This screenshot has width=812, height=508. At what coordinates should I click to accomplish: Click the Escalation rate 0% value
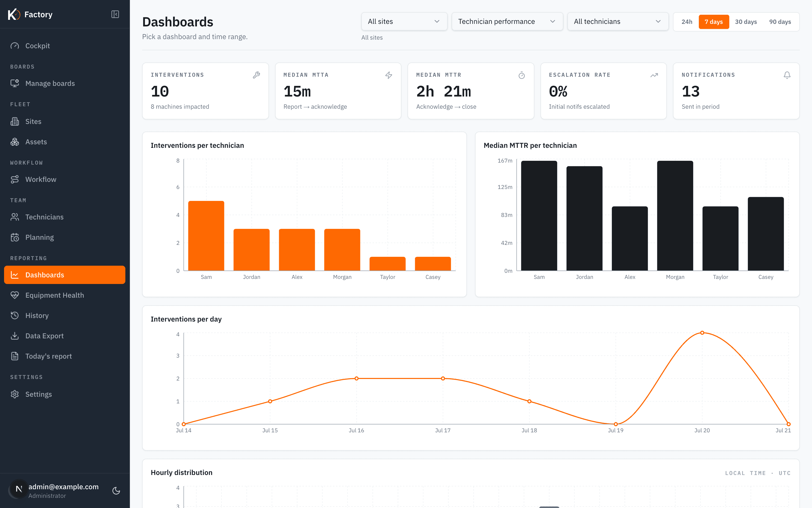pyautogui.click(x=558, y=91)
